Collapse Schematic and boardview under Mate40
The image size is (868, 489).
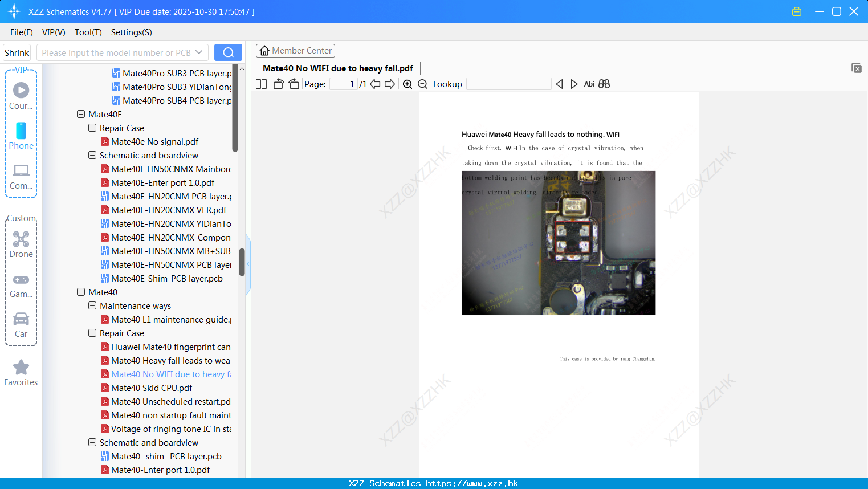[x=92, y=442]
